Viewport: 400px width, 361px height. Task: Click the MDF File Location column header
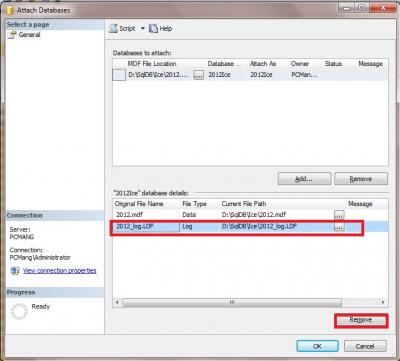coord(152,64)
